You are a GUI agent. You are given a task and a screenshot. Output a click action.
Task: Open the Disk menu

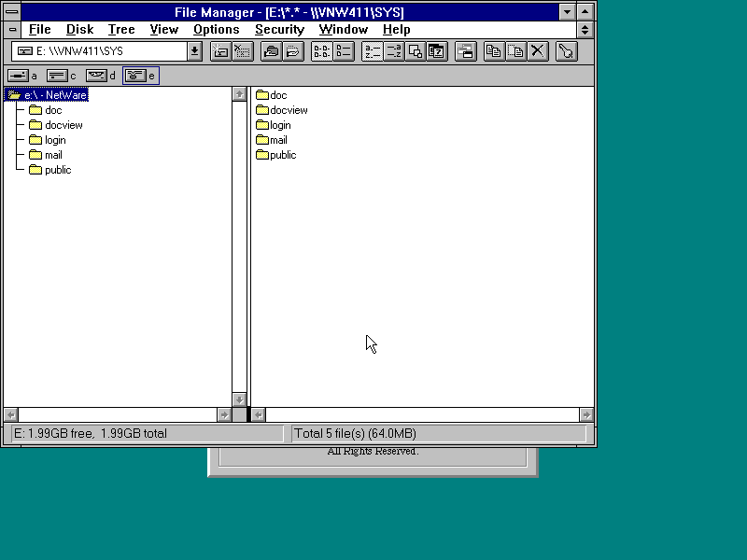[x=79, y=30]
